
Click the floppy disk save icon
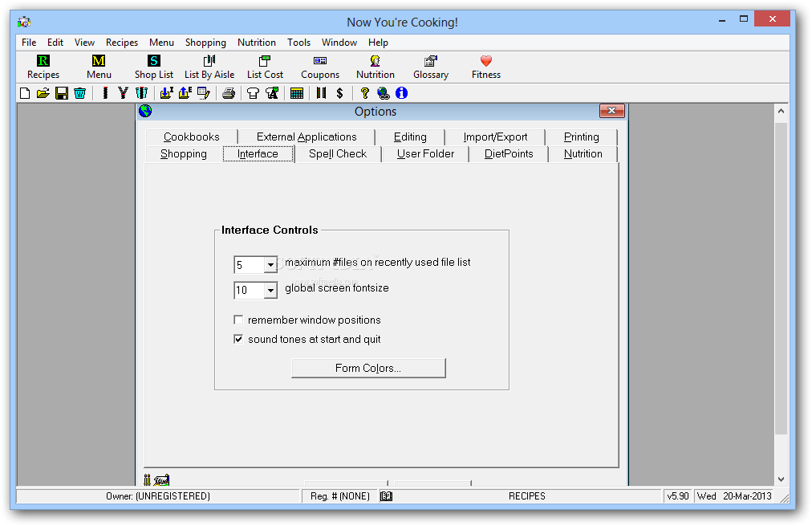(62, 93)
